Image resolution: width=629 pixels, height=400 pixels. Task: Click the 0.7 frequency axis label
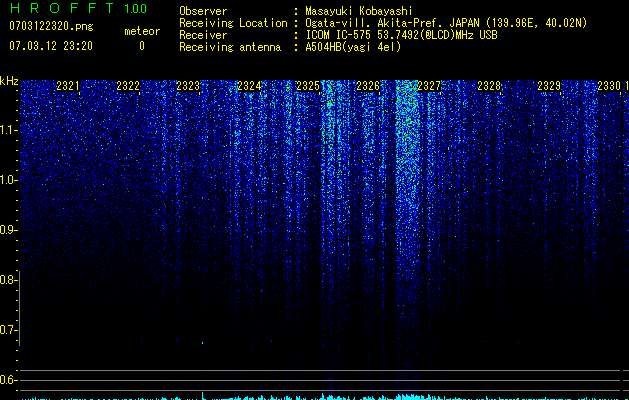pyautogui.click(x=8, y=330)
